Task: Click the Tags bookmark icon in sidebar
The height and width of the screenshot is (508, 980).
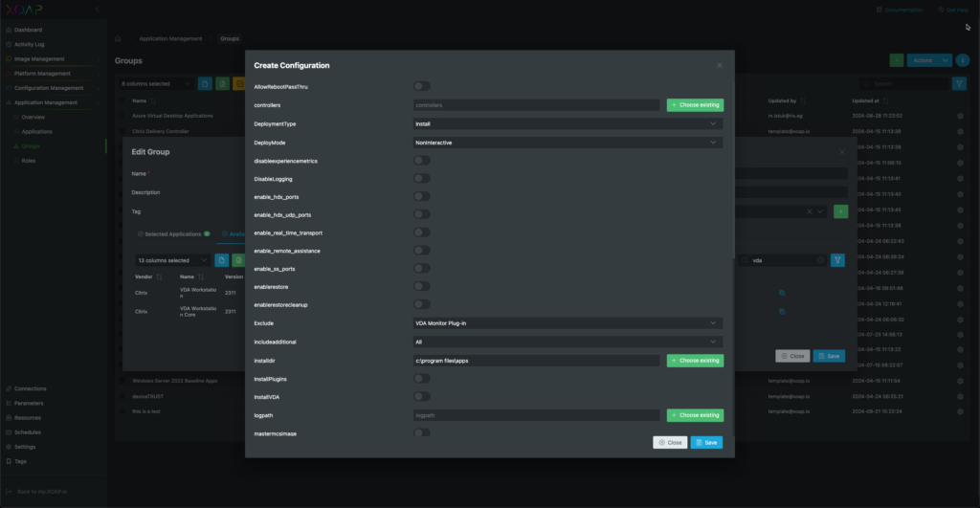Action: 9,462
